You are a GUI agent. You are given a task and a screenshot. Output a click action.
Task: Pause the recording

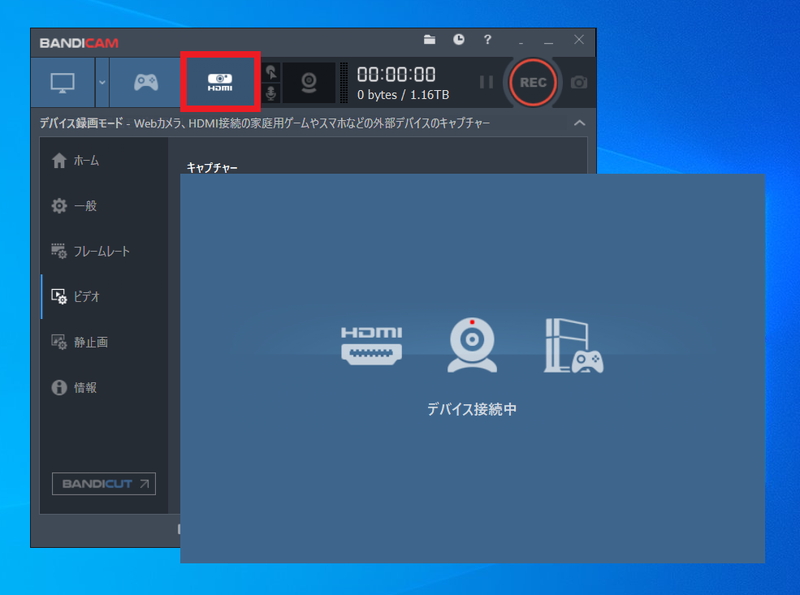tap(486, 82)
